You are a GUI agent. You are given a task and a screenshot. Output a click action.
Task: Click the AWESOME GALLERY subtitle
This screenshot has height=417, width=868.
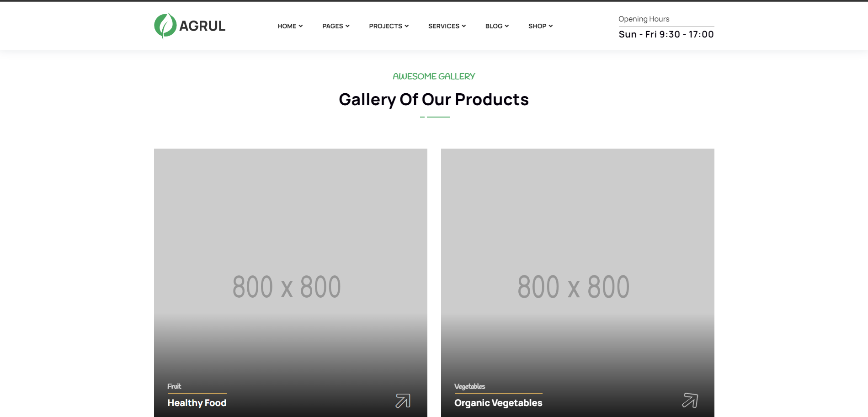pyautogui.click(x=434, y=76)
